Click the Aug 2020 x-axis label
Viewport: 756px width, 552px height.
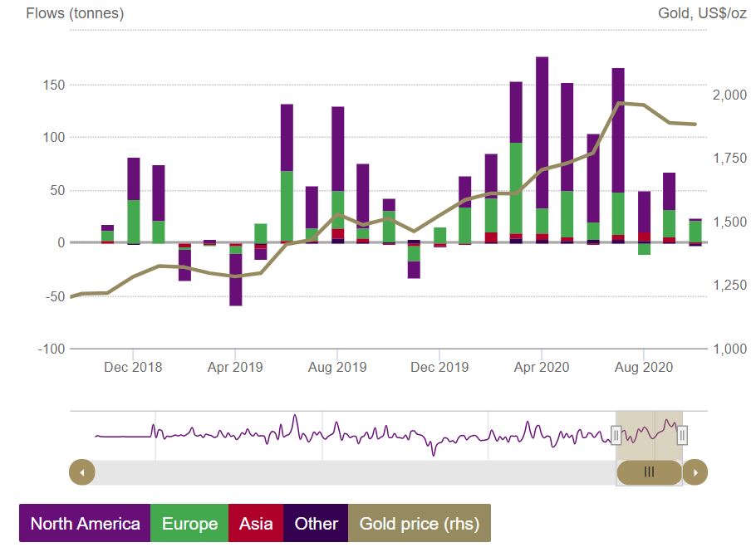pos(645,367)
